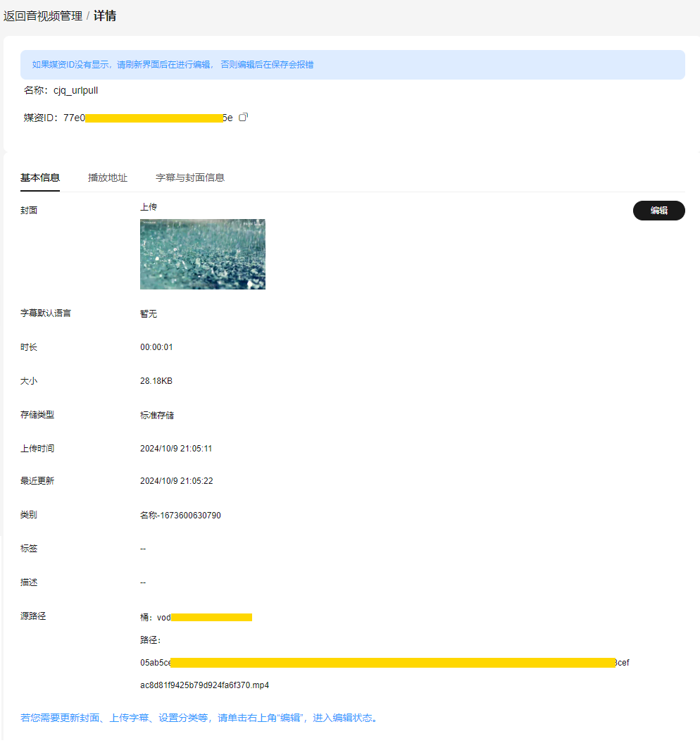Open the rain cover thumbnail image
The width and height of the screenshot is (700, 748).
(x=203, y=254)
